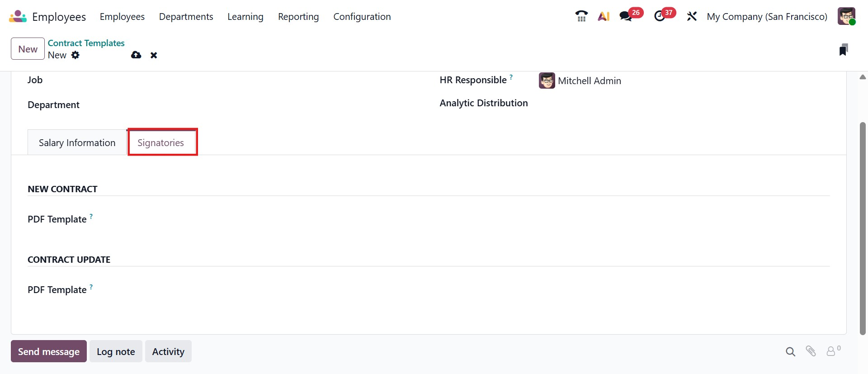This screenshot has height=374, width=868.
Task: Open the VoIP phone icon
Action: [581, 17]
